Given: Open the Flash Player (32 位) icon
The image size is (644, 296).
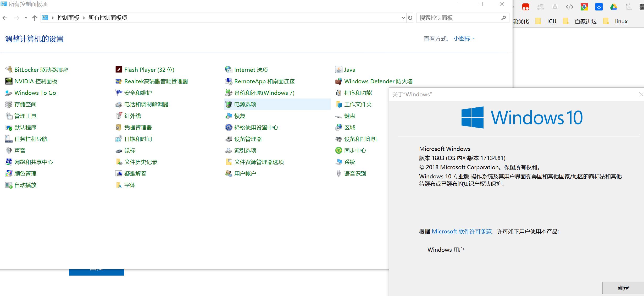Looking at the screenshot, I should (x=119, y=70).
